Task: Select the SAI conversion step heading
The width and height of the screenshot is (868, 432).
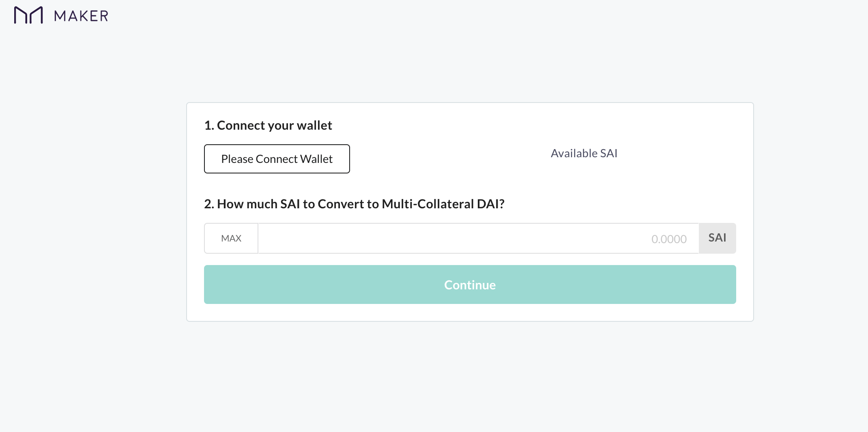Action: pos(354,204)
